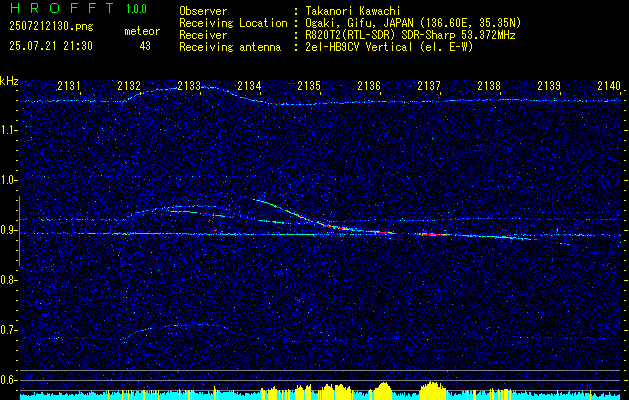Screen dimensions: 629x400
Task: Click the kHz axis unit label
Action: click(9, 81)
